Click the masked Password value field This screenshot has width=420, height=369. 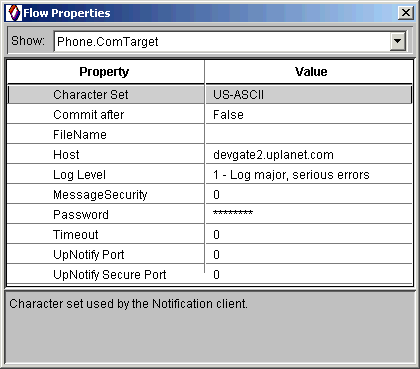pos(309,215)
